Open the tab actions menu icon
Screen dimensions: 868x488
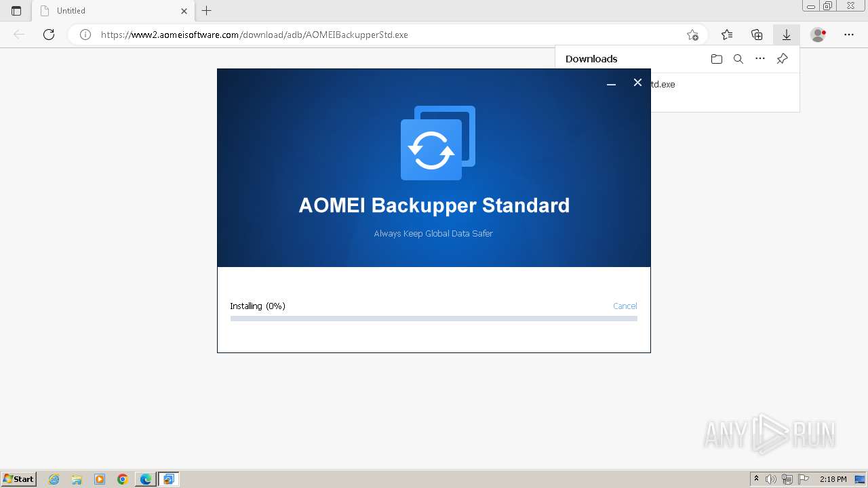pos(16,11)
